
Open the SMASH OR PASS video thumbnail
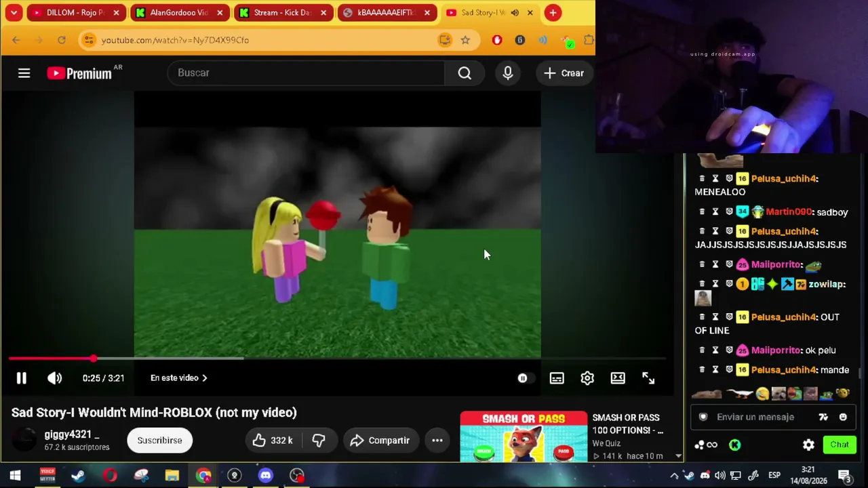coord(524,436)
